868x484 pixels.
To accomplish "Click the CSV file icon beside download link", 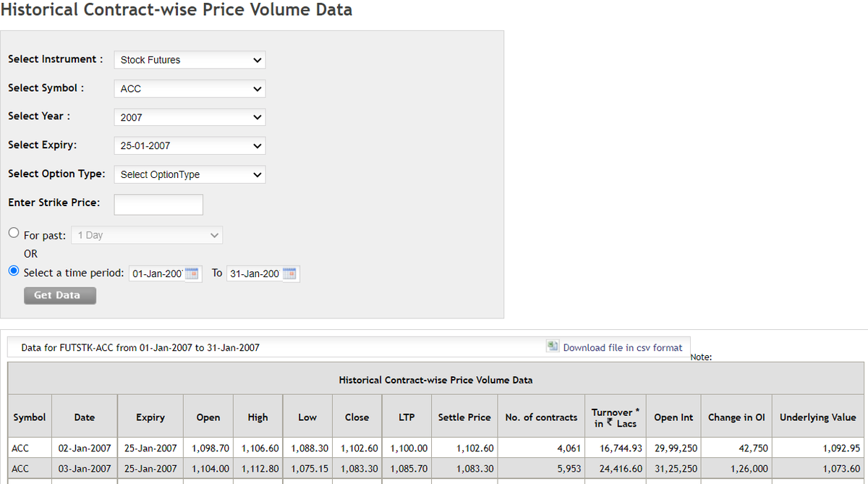I will (553, 347).
